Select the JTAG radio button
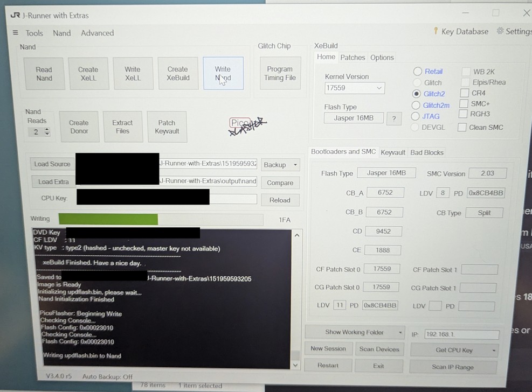Screen dimensions: 532x392 point(415,116)
